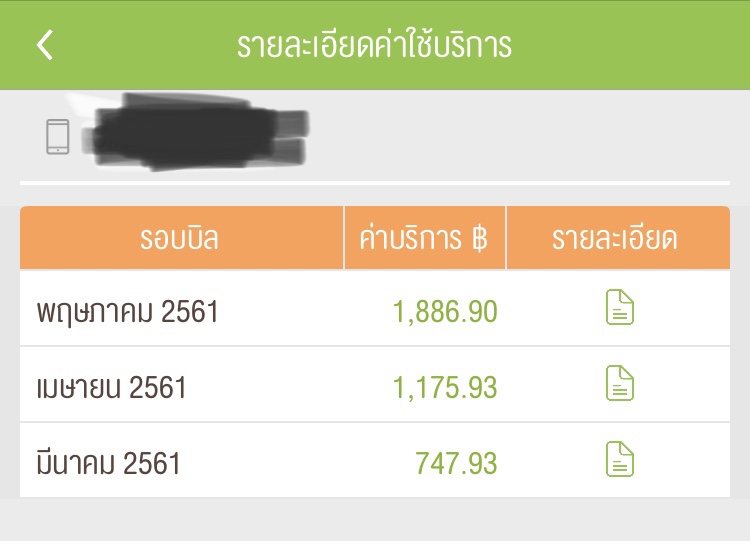Open bill details for เมษายน 2561
750x541 pixels.
(620, 383)
